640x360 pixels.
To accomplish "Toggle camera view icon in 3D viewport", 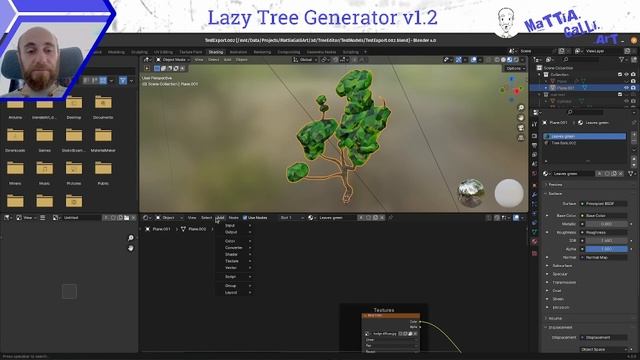I will [521, 128].
